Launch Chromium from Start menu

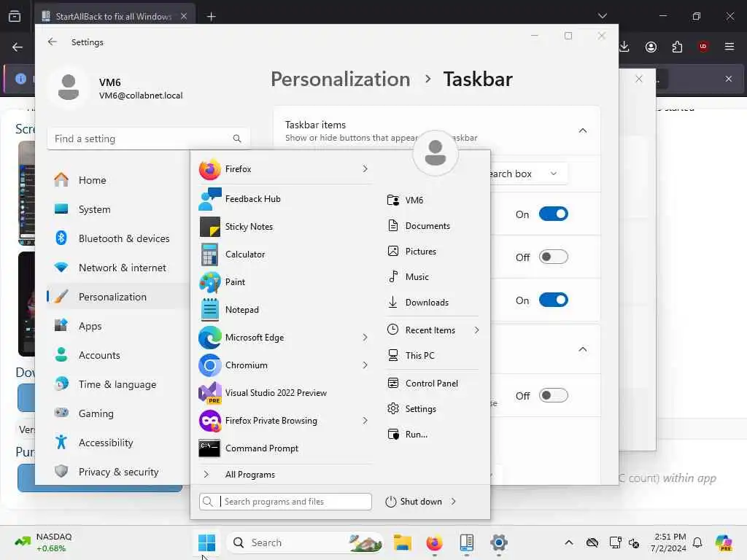[x=285, y=365]
